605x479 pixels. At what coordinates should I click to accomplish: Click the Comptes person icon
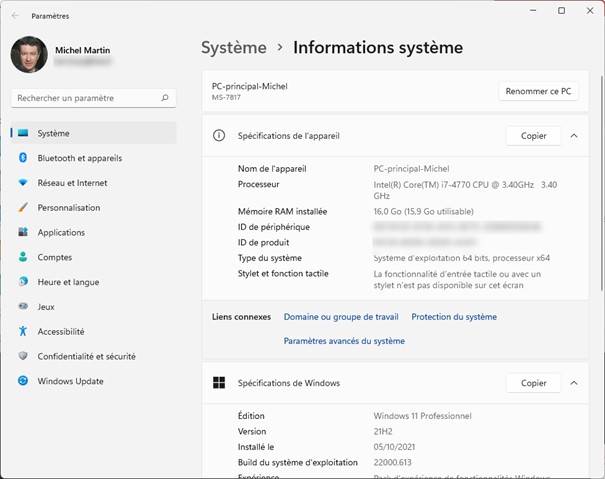[x=23, y=257]
